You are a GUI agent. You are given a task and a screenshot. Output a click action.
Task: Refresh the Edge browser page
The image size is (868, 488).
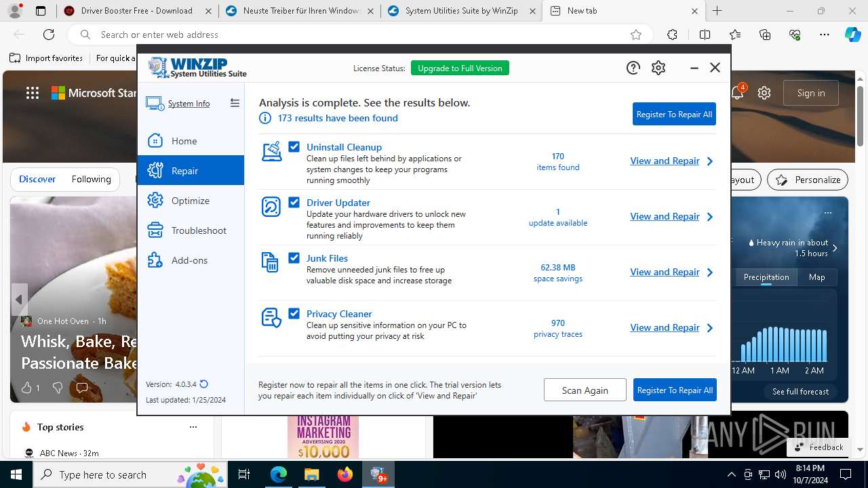click(49, 35)
